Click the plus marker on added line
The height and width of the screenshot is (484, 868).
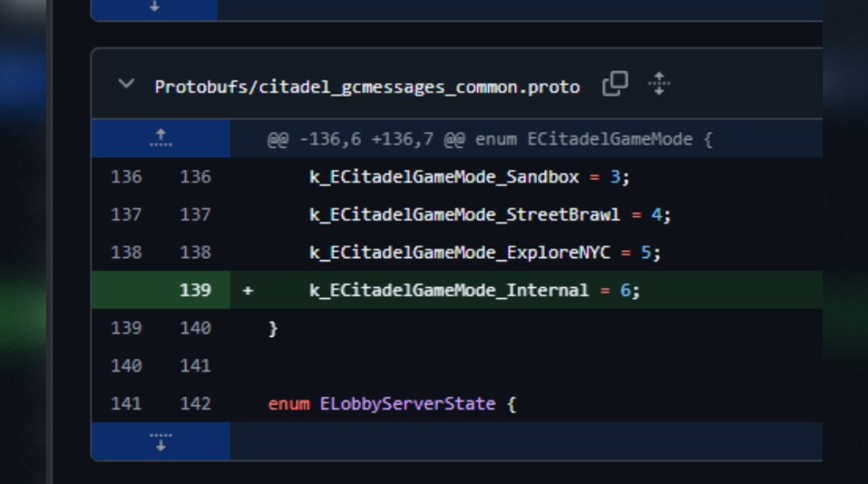tap(248, 291)
